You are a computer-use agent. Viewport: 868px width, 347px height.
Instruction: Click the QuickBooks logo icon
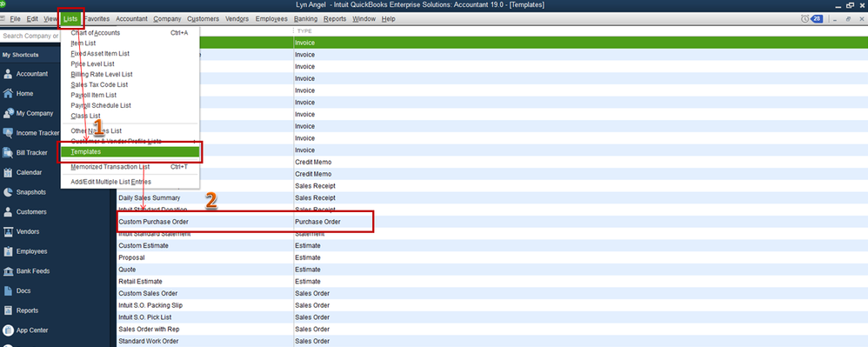[3, 3]
